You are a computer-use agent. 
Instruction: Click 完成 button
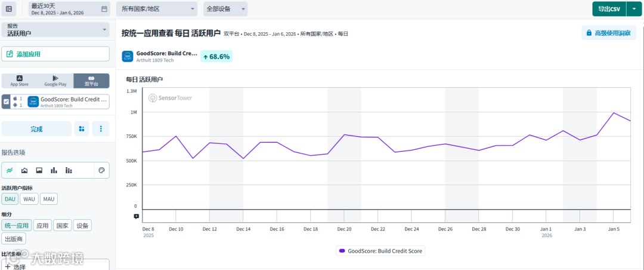coord(36,129)
